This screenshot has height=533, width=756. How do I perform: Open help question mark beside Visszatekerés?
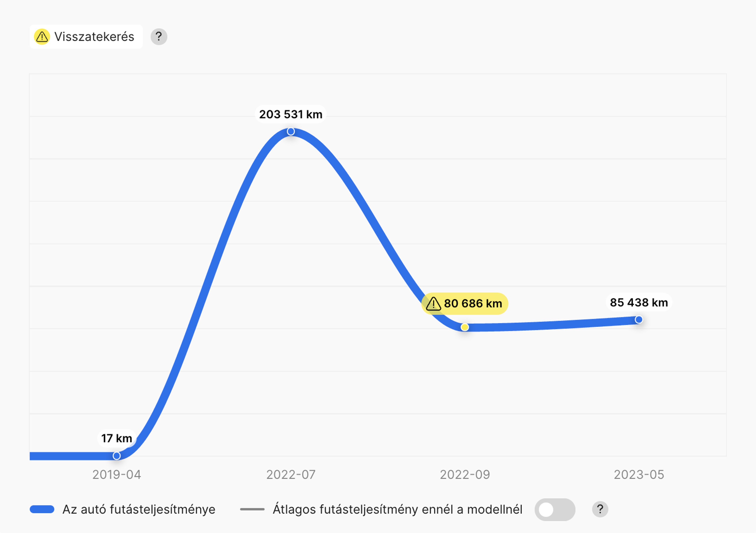[x=159, y=37]
